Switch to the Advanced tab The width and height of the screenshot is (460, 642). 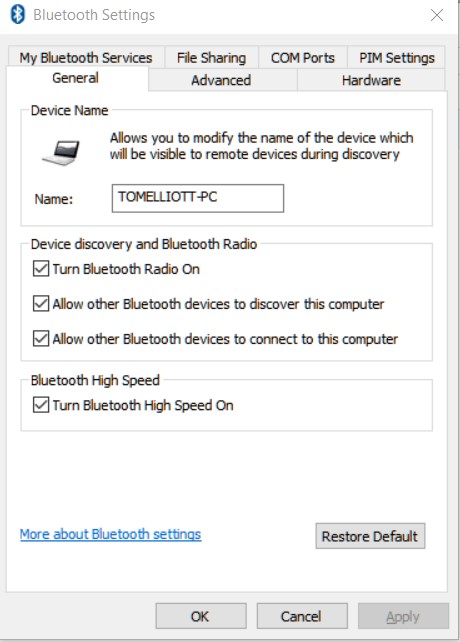pos(221,80)
